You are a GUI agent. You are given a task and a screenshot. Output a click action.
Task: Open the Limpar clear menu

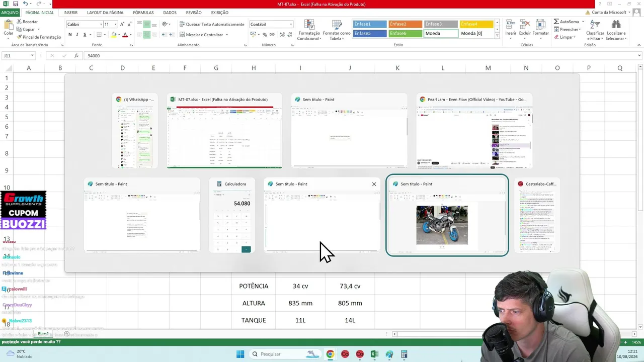coord(565,37)
